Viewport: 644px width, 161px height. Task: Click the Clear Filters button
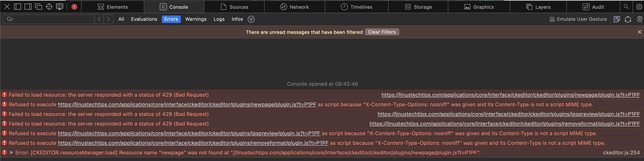[382, 32]
